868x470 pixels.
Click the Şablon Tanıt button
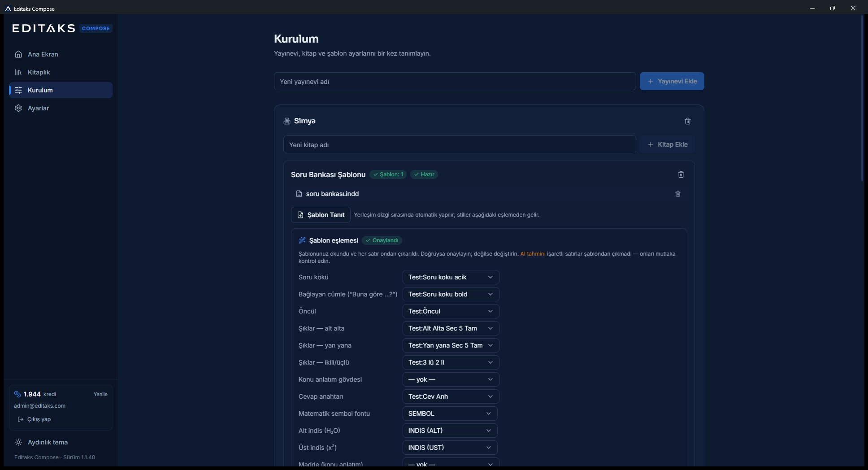point(321,215)
